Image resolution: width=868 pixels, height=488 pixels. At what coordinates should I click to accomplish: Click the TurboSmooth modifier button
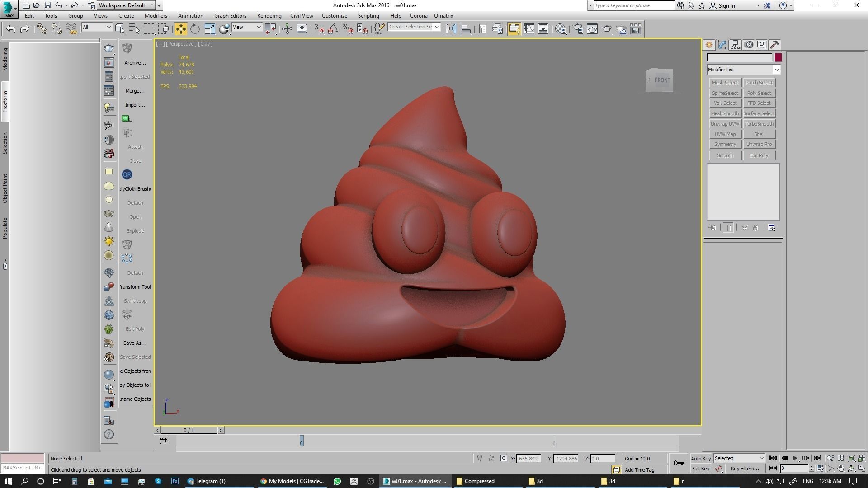[759, 124]
